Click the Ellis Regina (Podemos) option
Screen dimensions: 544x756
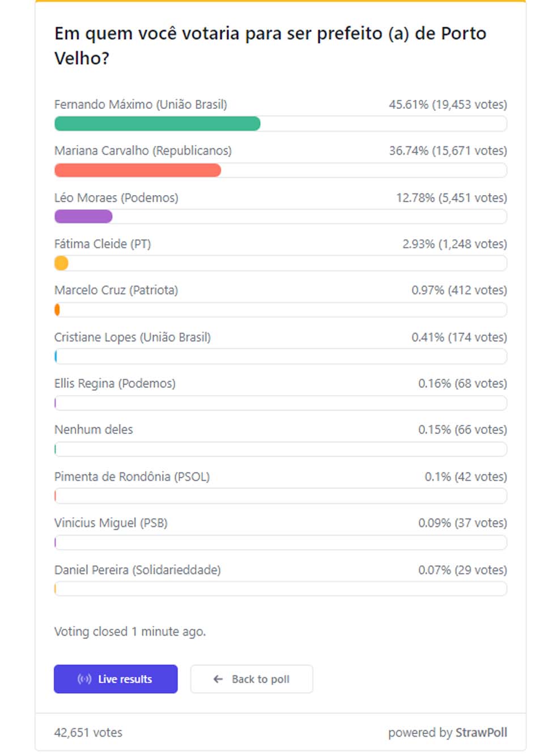click(x=114, y=383)
